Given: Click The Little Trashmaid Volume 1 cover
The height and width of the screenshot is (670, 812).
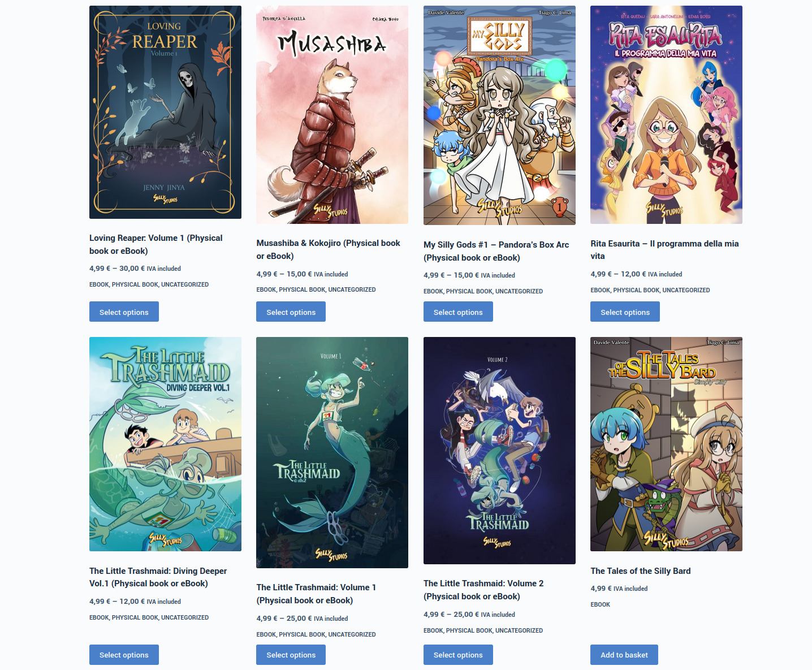Looking at the screenshot, I should pyautogui.click(x=332, y=452).
